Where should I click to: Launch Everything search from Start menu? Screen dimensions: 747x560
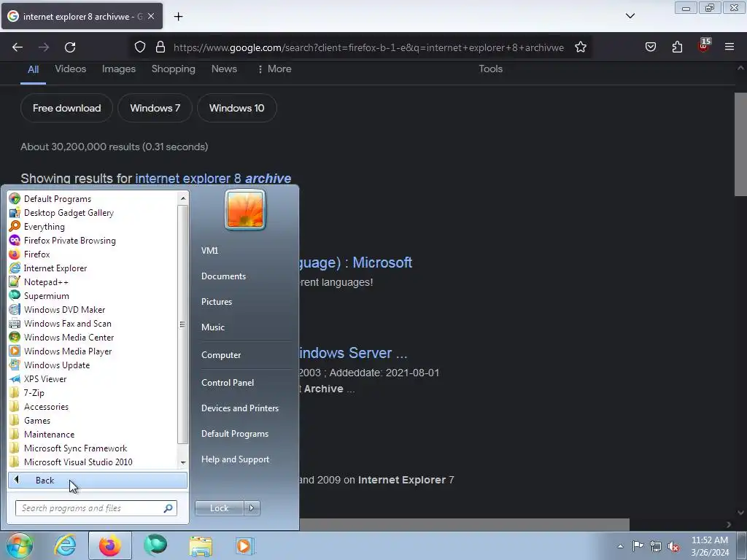pyautogui.click(x=44, y=227)
